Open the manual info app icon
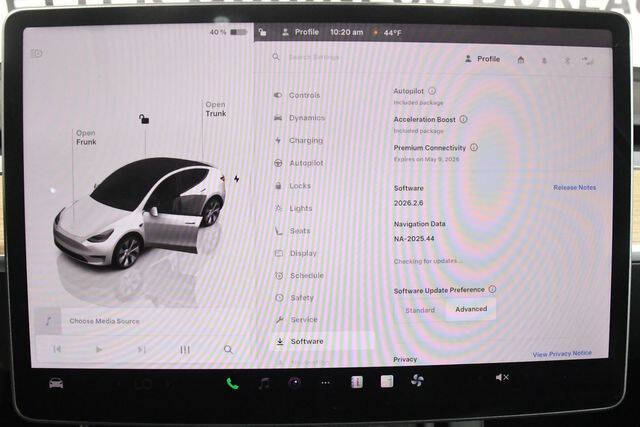The image size is (640, 427). click(357, 382)
